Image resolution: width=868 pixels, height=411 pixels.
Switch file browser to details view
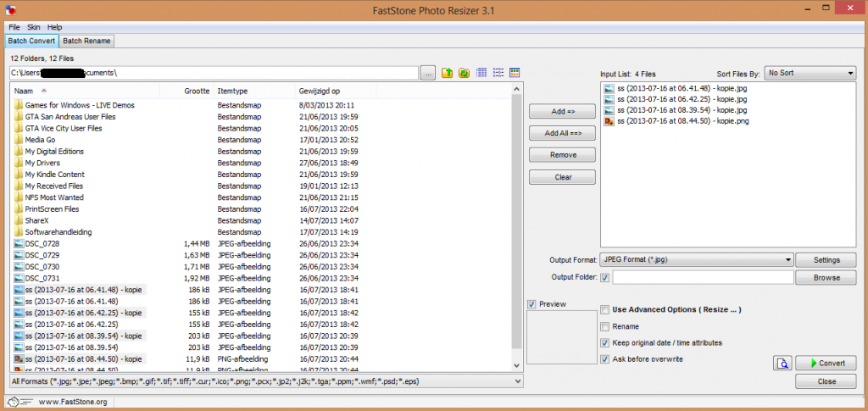point(481,73)
